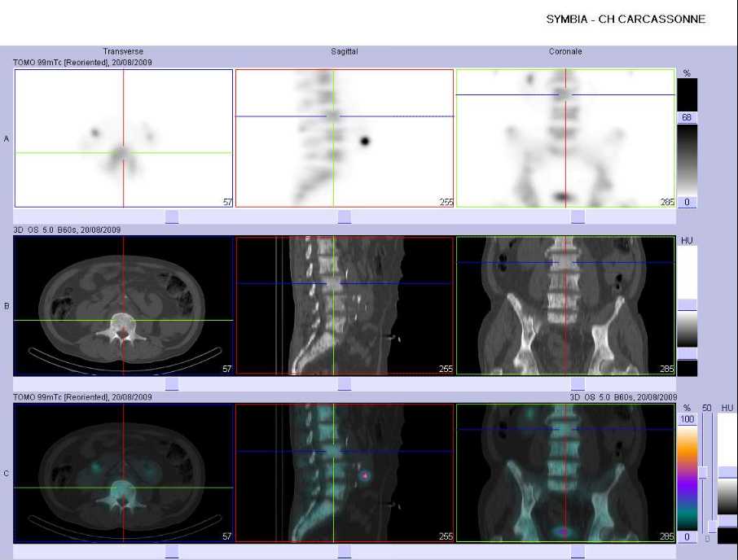The height and width of the screenshot is (560, 738).
Task: Click the 0 lower level field of fusion color scale
Action: point(687,537)
